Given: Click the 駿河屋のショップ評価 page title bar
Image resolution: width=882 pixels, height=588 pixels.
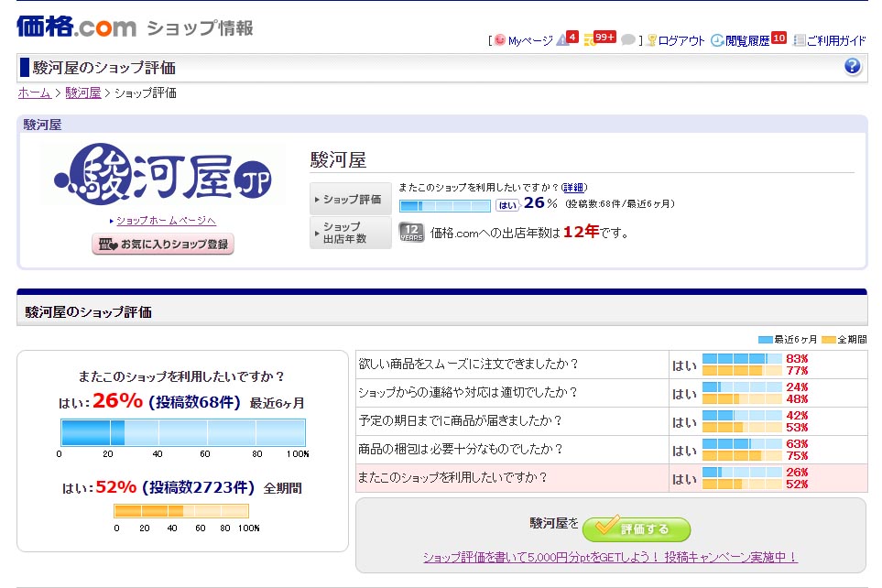Looking at the screenshot, I should (442, 68).
